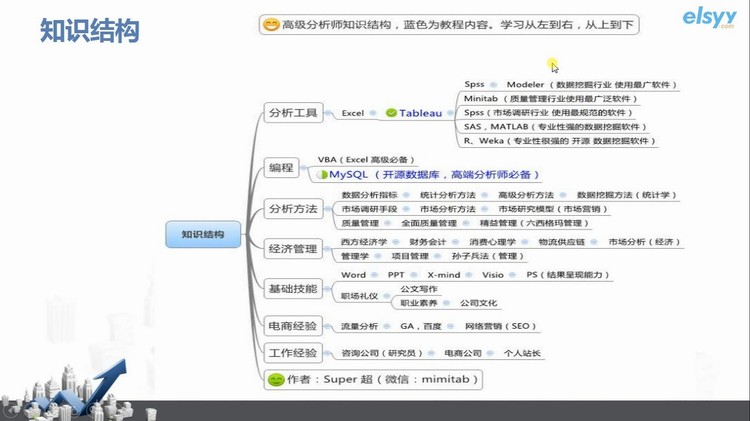Click the 流量分析 topic
Screen dimensions: 750x421
click(x=359, y=326)
